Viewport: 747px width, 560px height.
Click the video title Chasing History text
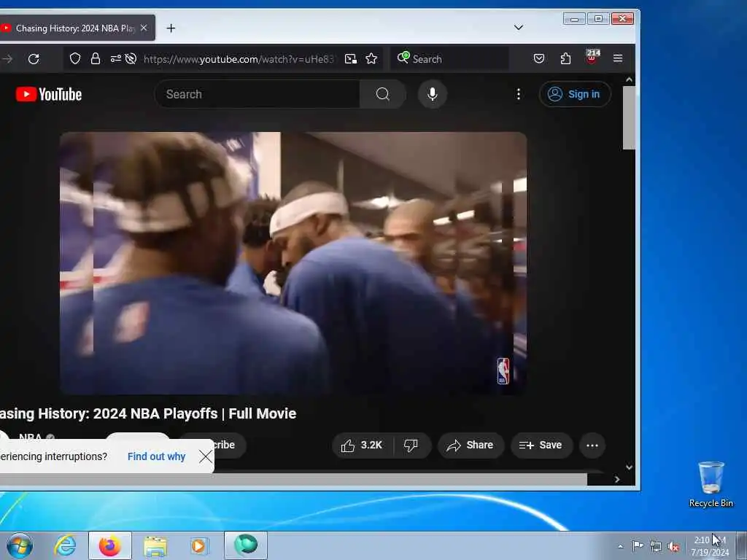148,413
